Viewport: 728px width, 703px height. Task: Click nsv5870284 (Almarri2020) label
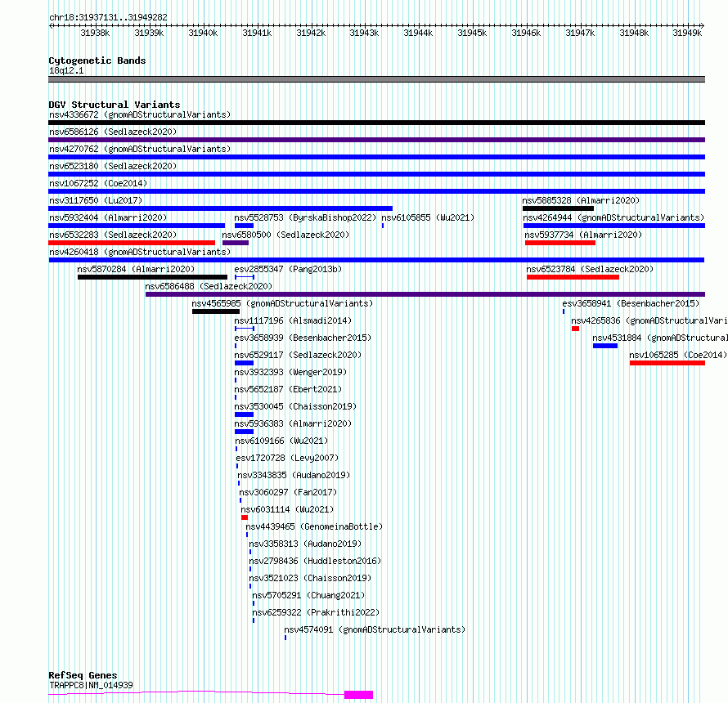tap(136, 269)
